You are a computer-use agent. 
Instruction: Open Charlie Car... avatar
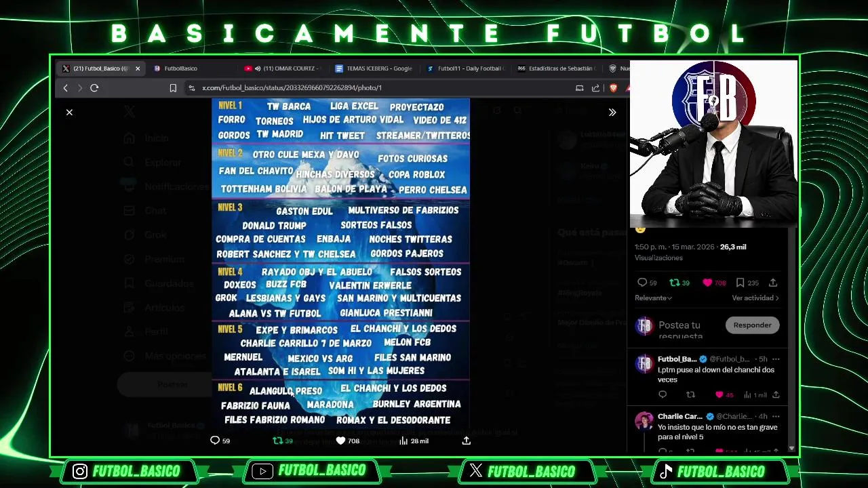pos(644,422)
